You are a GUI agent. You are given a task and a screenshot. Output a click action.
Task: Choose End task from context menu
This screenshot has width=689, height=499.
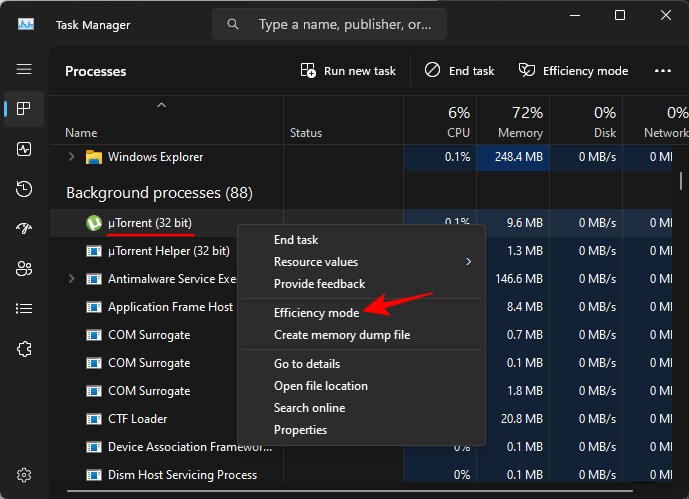361,240
